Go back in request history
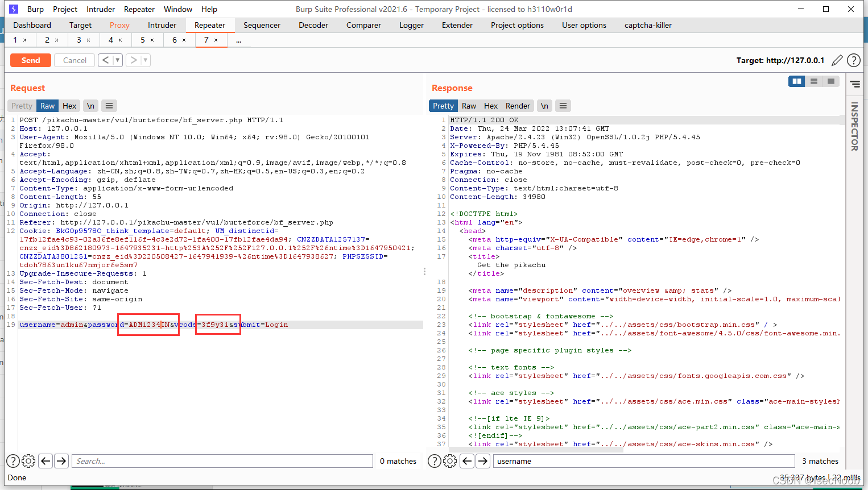The image size is (868, 490). click(105, 60)
